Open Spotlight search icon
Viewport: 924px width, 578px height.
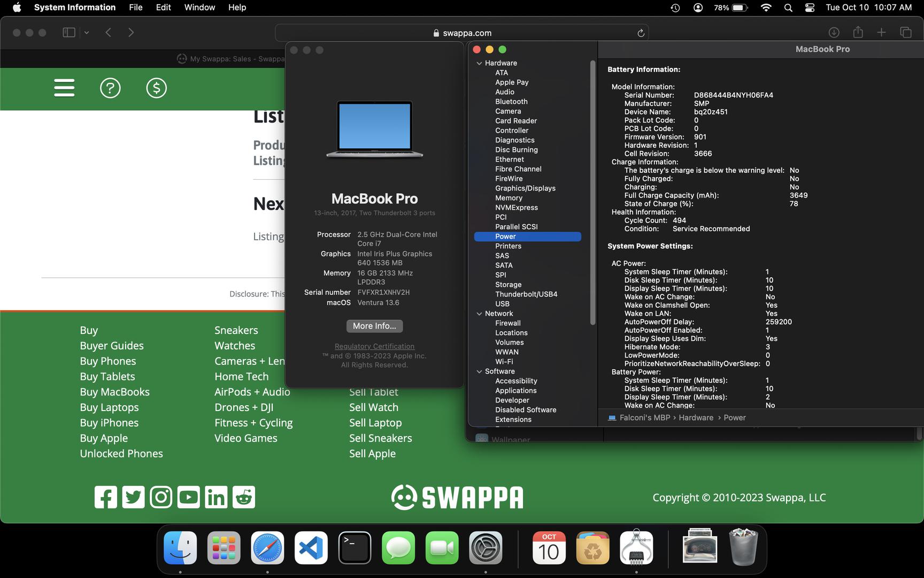(788, 7)
